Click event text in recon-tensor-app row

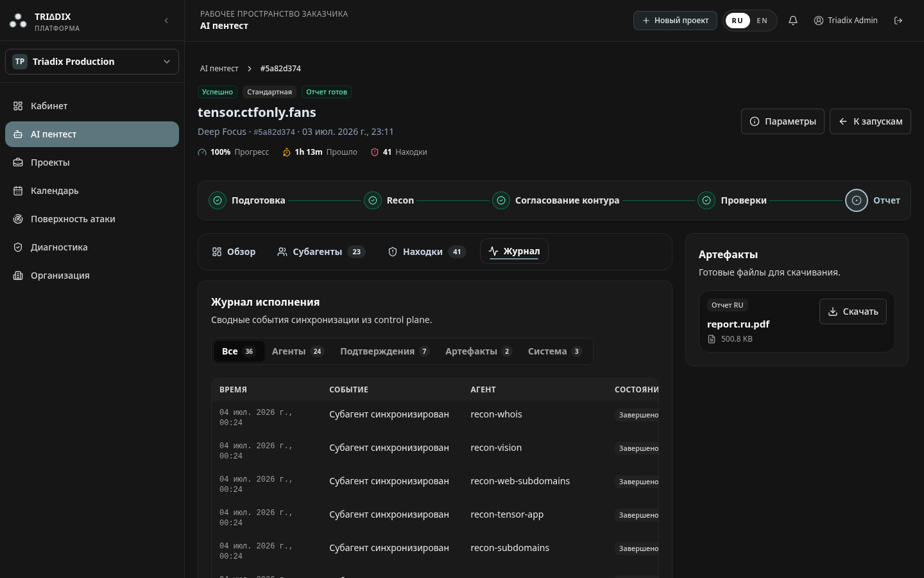tap(389, 514)
